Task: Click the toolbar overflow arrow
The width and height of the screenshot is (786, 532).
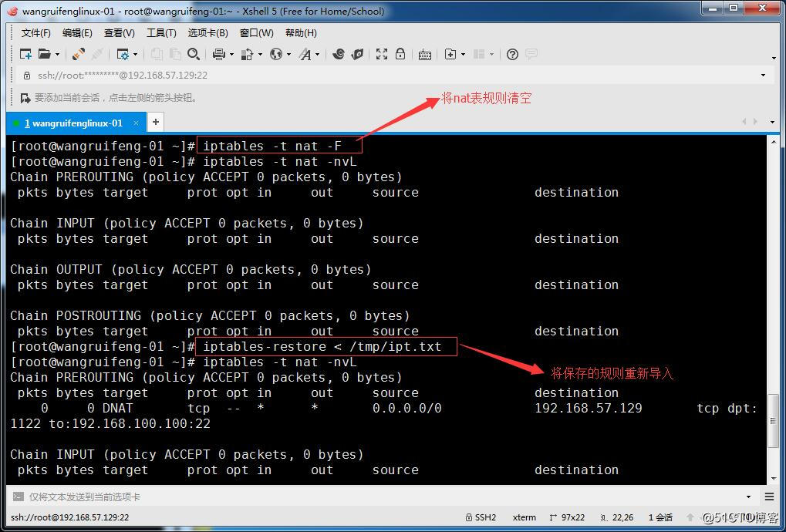Action: pos(774,58)
